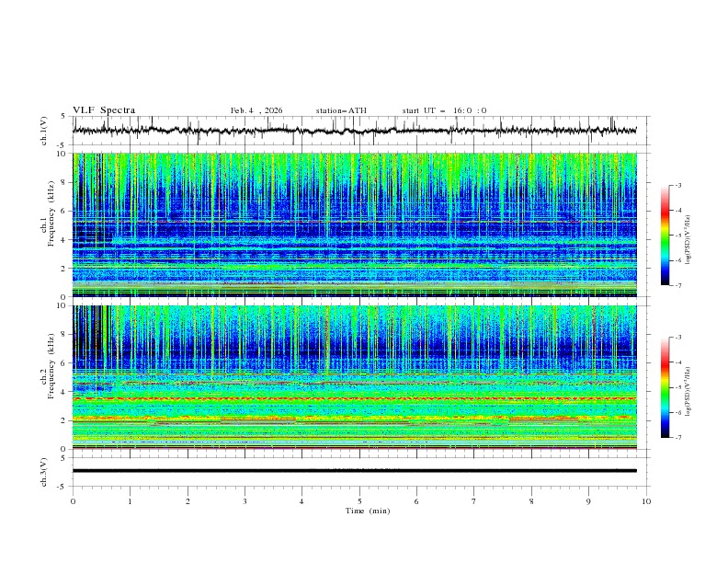Click the "6" tick label on Time axis
The height and width of the screenshot is (563, 728).
(416, 501)
